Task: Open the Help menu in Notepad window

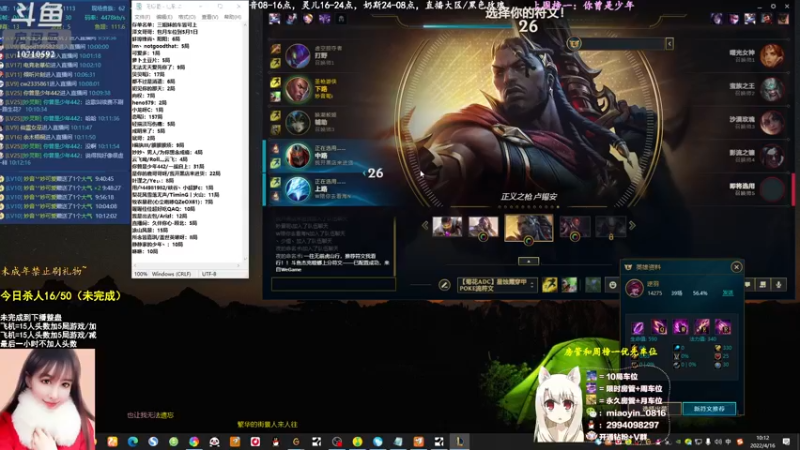Action: click(232, 17)
